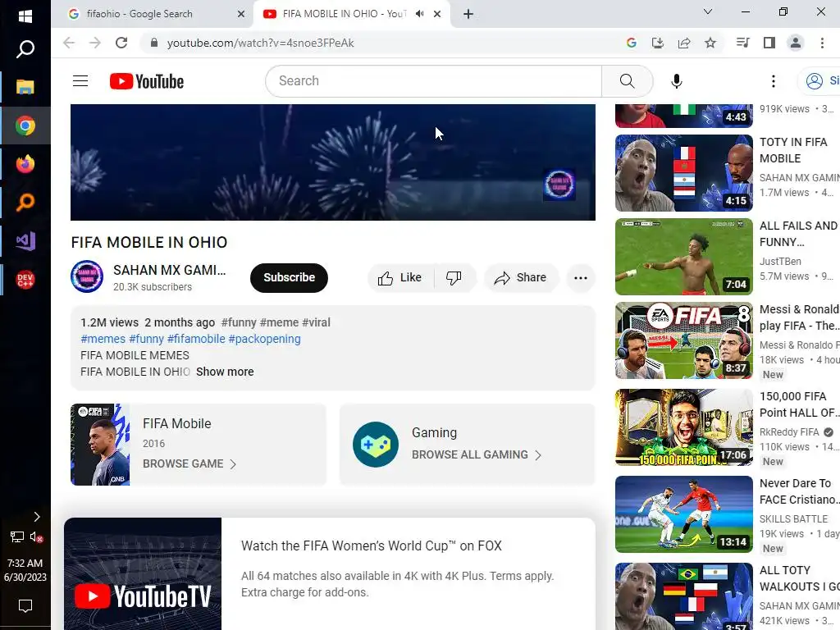
Task: Open Chrome media control button
Action: click(742, 43)
